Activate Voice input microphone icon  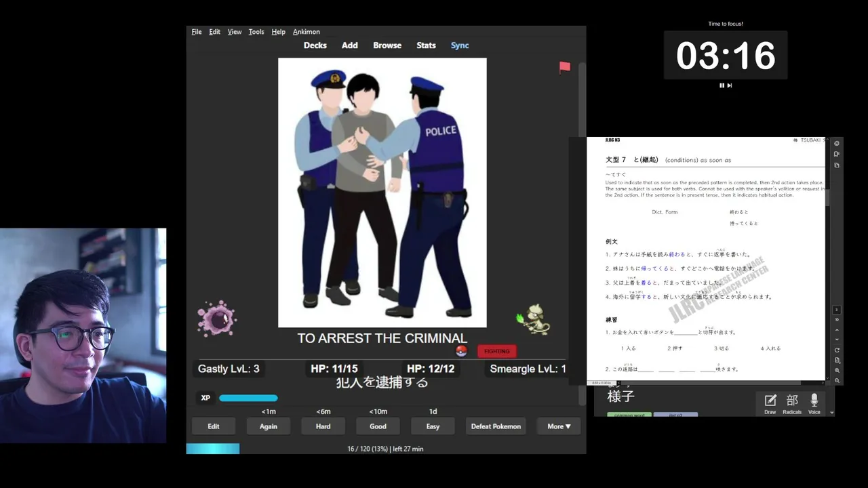click(x=814, y=403)
